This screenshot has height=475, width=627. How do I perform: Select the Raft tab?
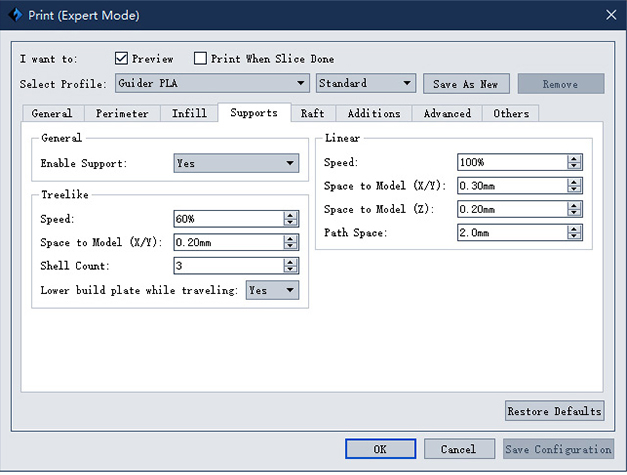tap(313, 114)
